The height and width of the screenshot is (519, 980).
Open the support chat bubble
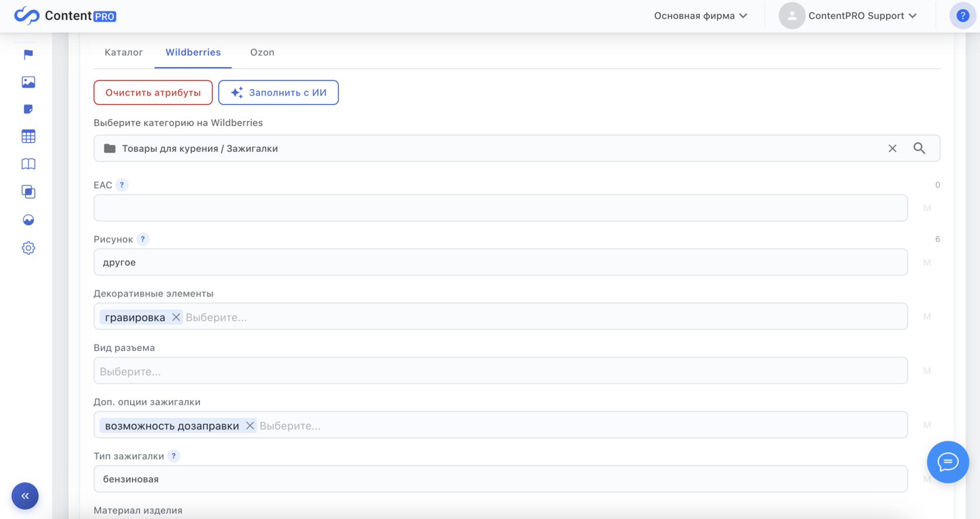[948, 462]
